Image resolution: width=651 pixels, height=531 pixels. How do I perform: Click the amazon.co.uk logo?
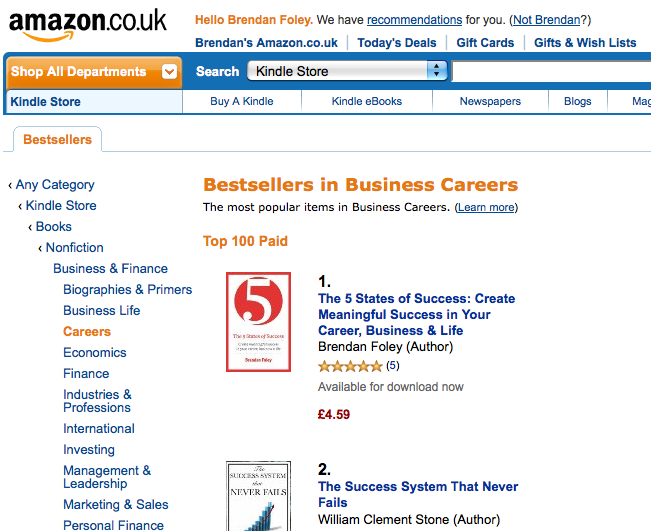(88, 25)
